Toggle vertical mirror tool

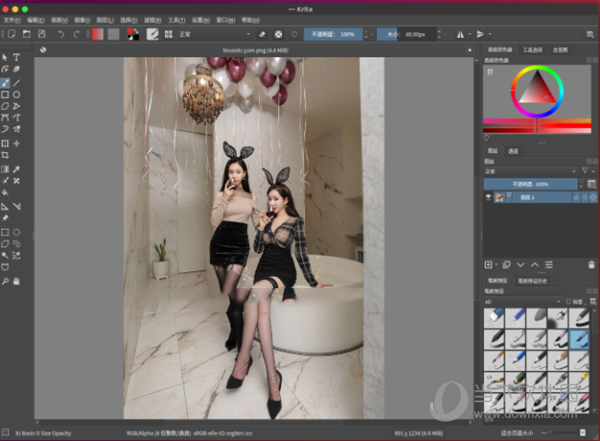click(x=480, y=34)
